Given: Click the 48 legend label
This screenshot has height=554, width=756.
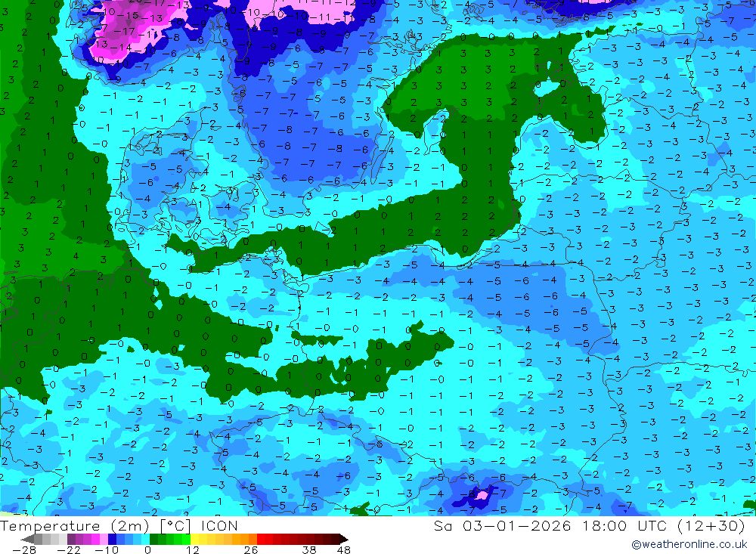Looking at the screenshot, I should point(344,550).
